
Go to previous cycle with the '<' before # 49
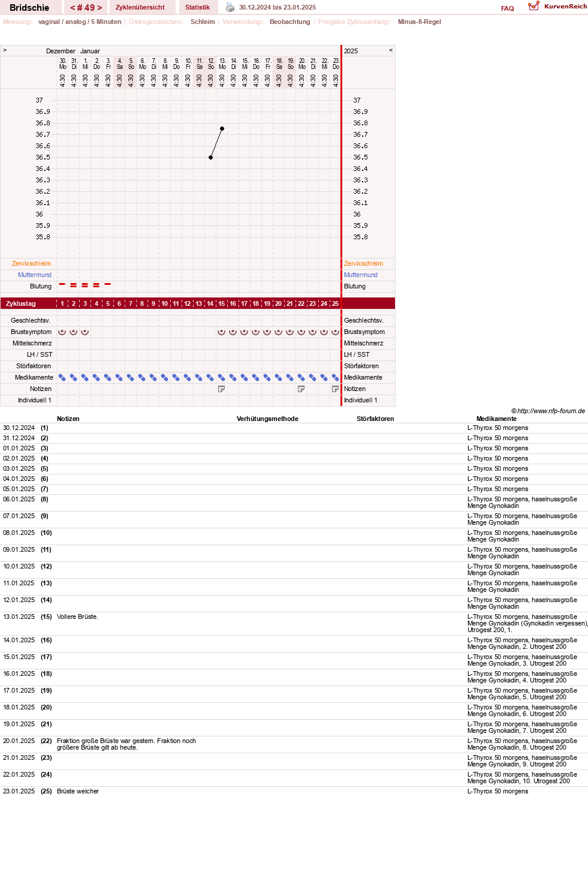coord(73,8)
